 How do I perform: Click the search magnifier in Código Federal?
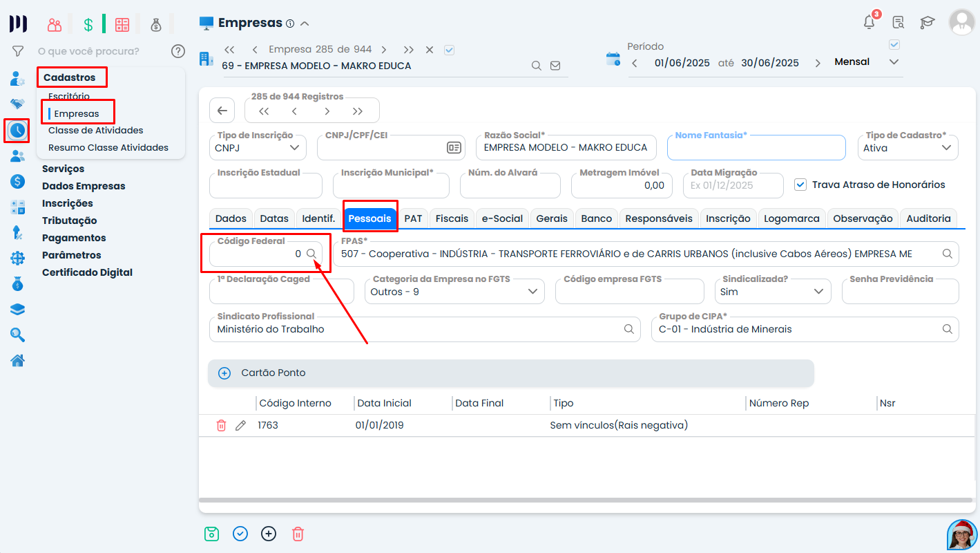(311, 254)
